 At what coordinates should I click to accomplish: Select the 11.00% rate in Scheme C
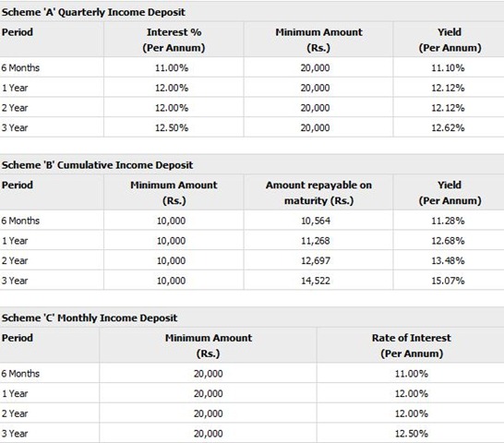click(412, 374)
